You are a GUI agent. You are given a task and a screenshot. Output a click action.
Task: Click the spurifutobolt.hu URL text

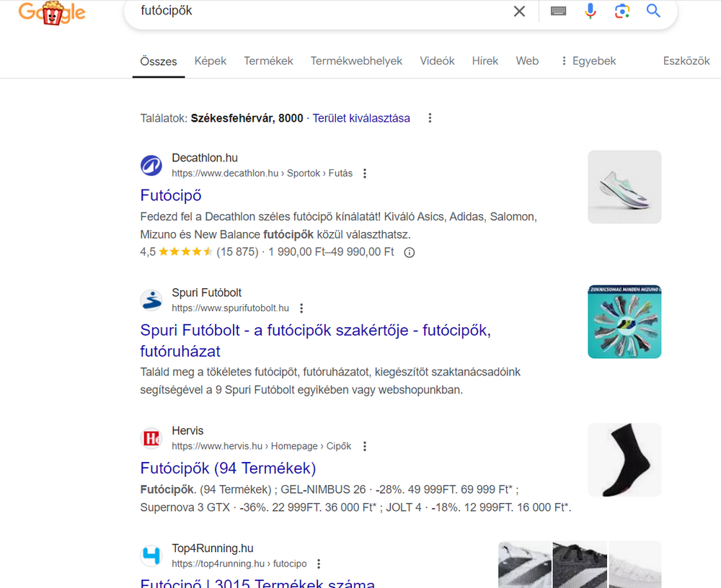[231, 308]
